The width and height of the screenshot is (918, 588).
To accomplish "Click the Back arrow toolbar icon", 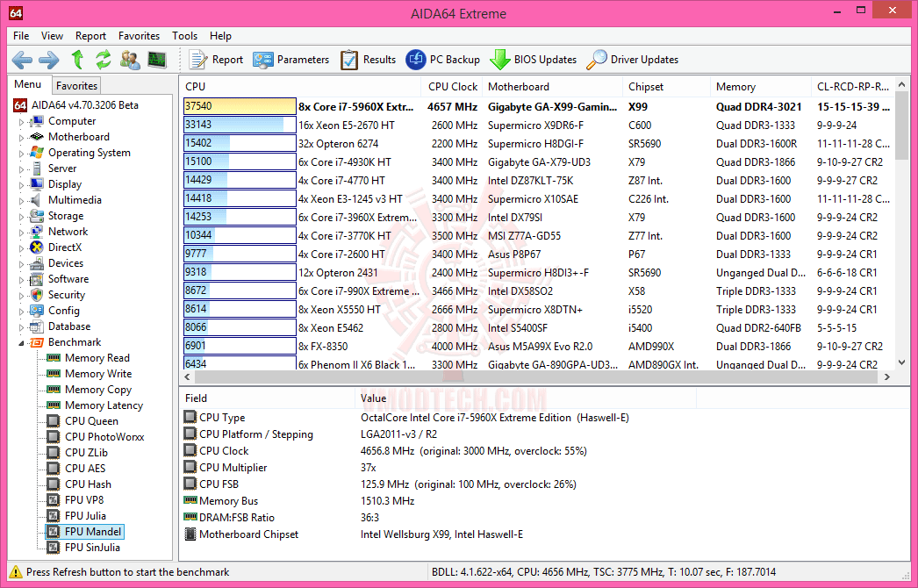I will pos(22,60).
